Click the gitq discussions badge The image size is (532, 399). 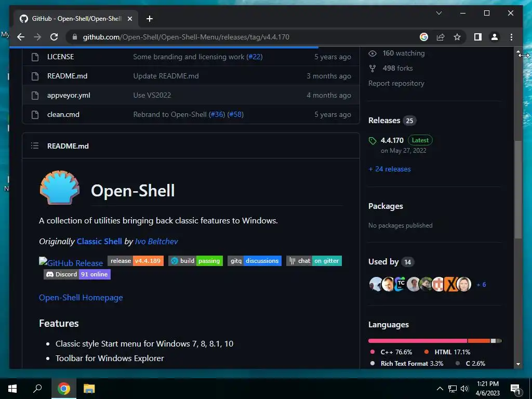coord(255,261)
